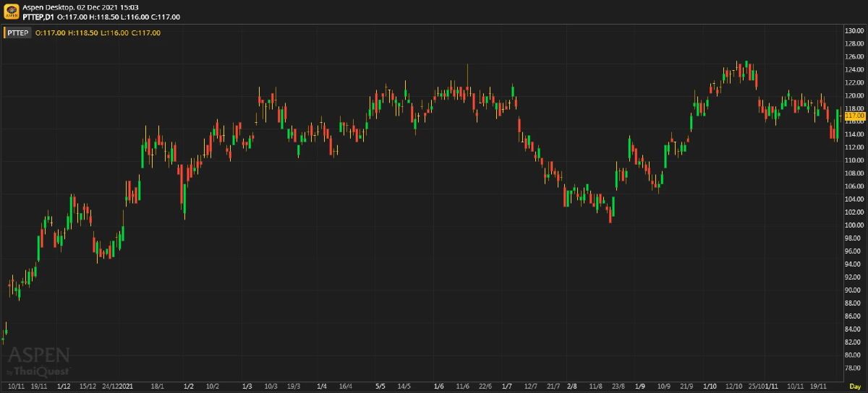Click the 5/5 date label on time axis
The width and height of the screenshot is (868, 393).
tap(380, 386)
